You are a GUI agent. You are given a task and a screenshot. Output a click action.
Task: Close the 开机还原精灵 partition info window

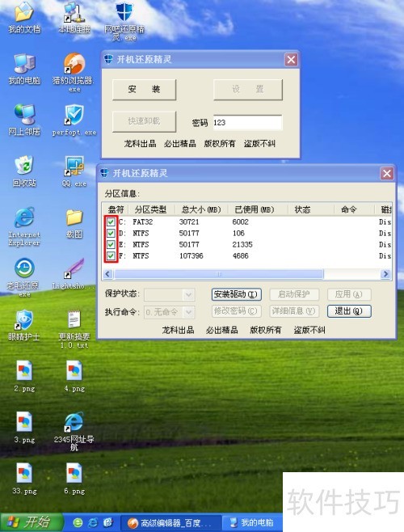(x=387, y=174)
